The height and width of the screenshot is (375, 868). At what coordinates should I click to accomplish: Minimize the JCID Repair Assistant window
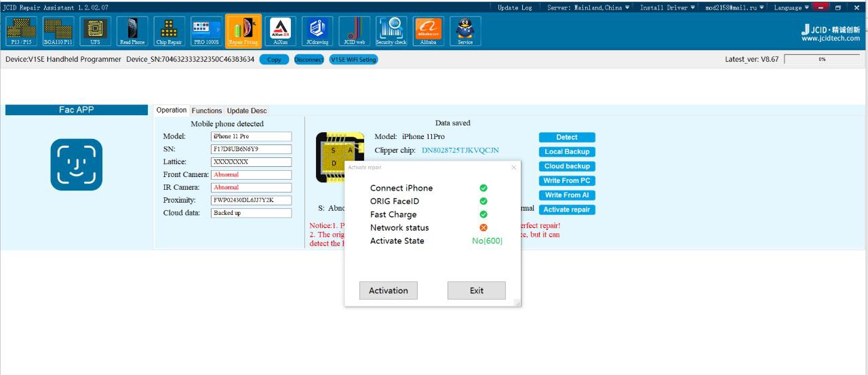click(x=822, y=7)
